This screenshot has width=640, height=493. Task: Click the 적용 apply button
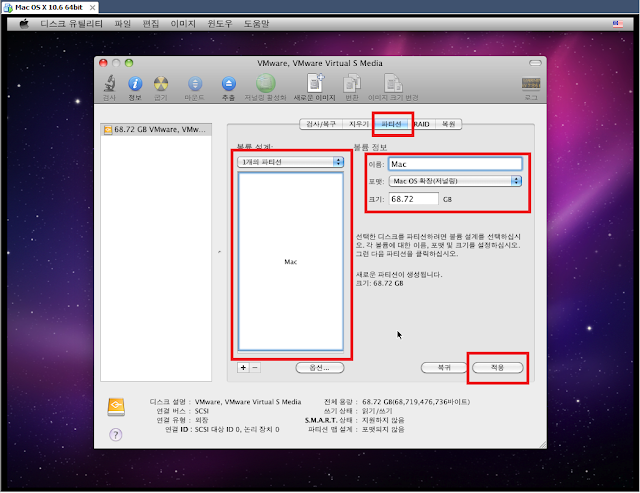497,368
